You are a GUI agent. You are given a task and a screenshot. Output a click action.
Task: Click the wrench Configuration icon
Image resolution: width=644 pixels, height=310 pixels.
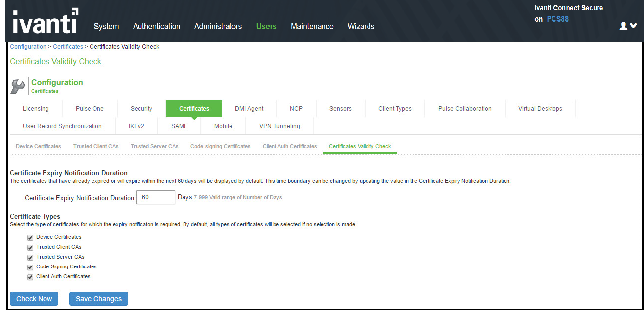point(17,85)
